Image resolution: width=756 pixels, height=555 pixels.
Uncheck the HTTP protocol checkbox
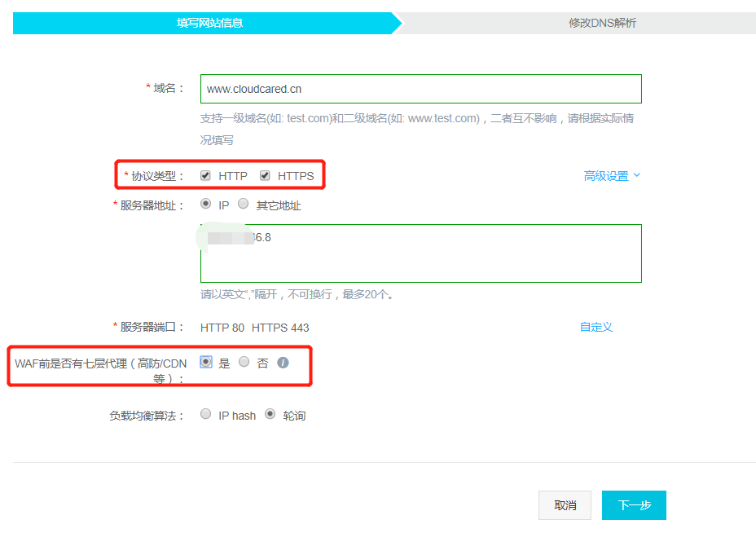pos(206,175)
